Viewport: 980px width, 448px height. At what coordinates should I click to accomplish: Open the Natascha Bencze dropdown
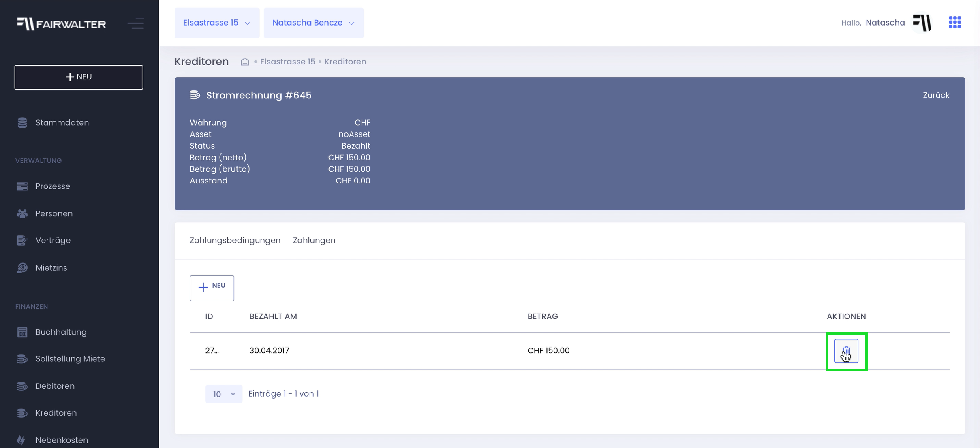tap(314, 23)
